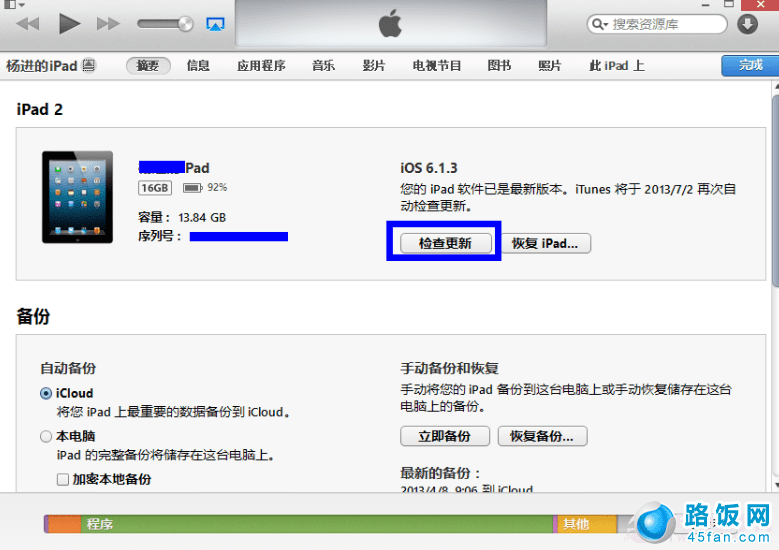Open the 图书 tab
Image resolution: width=779 pixels, height=550 pixels.
click(499, 66)
